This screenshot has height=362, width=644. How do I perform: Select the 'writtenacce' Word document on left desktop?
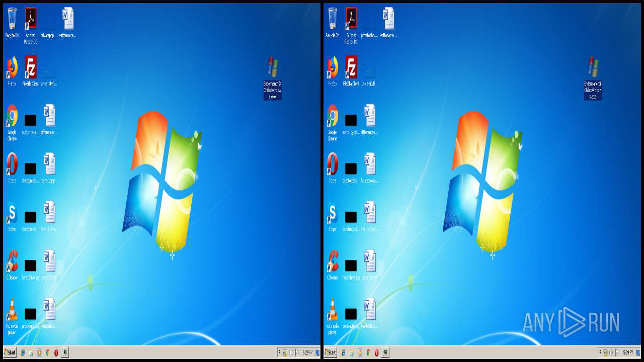pyautogui.click(x=68, y=23)
